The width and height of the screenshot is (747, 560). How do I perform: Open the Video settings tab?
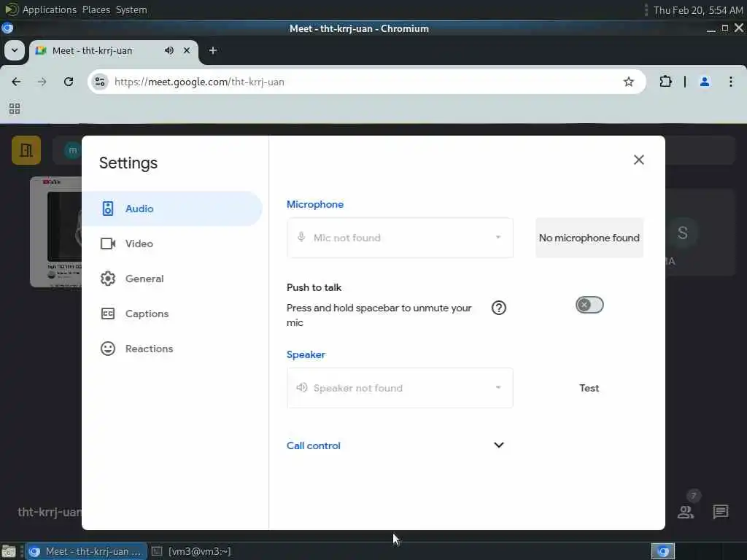(172, 244)
